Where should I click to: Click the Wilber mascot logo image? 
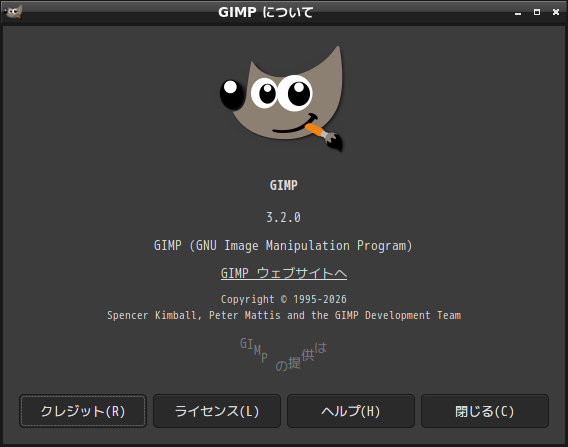[x=281, y=99]
